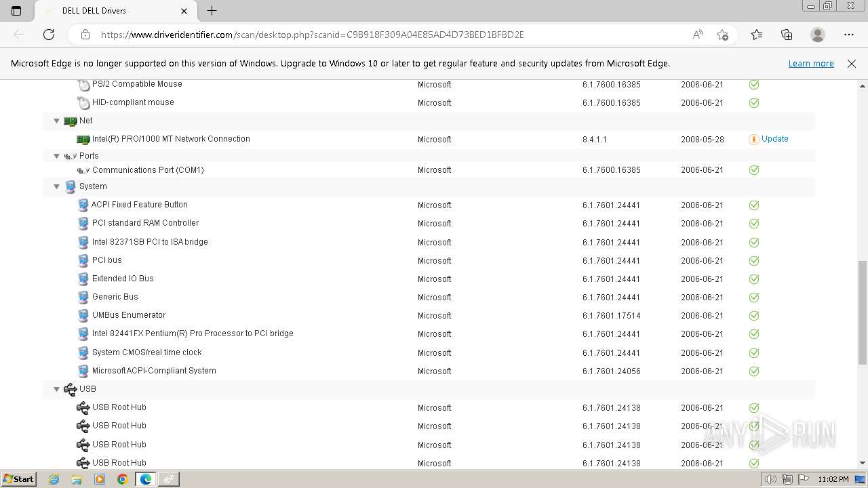868x488 pixels.
Task: Close the DELL DELL Drivers tab
Action: [x=184, y=11]
